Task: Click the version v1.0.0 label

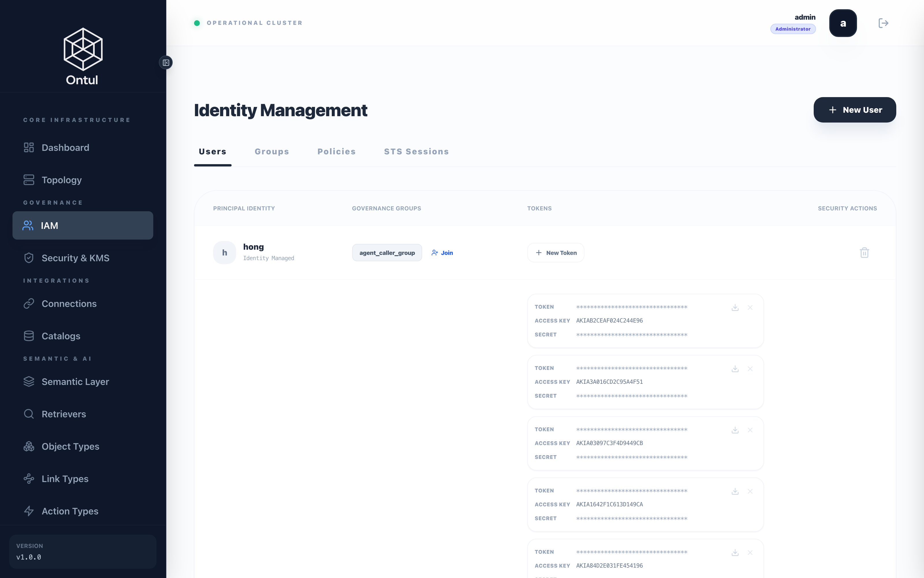Action: pyautogui.click(x=29, y=557)
